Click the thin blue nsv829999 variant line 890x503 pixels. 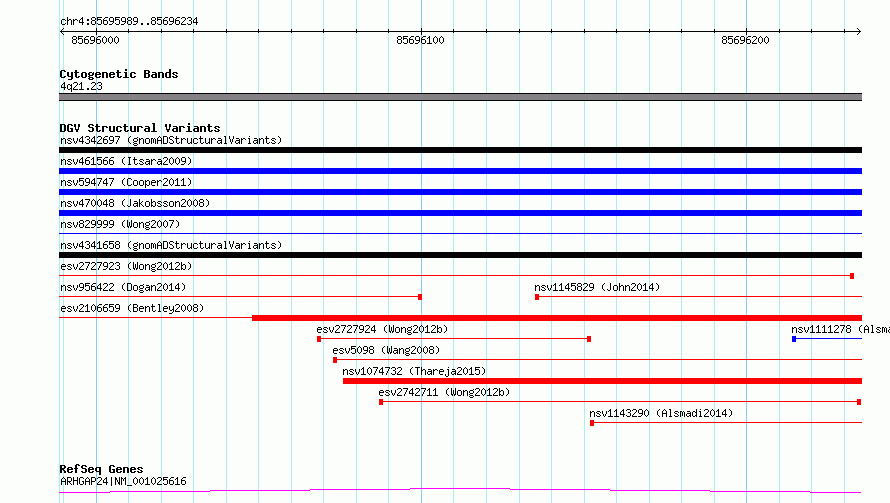pos(460,233)
